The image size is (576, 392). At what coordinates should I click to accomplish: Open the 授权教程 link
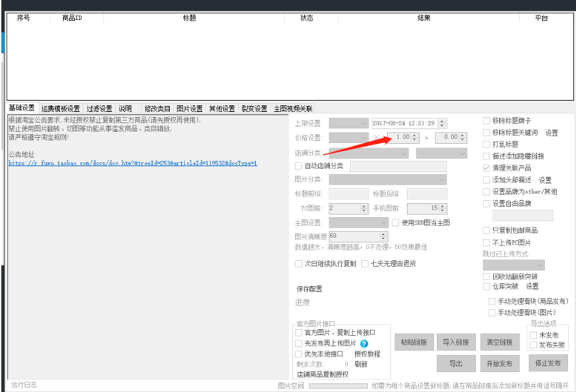click(367, 354)
